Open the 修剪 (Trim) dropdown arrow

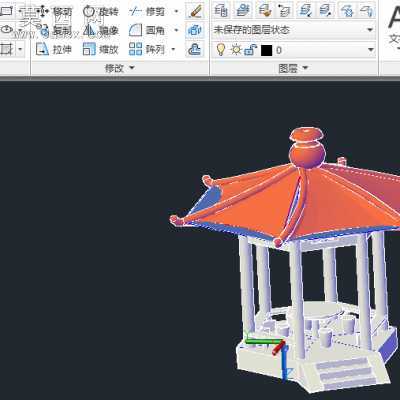pos(176,12)
